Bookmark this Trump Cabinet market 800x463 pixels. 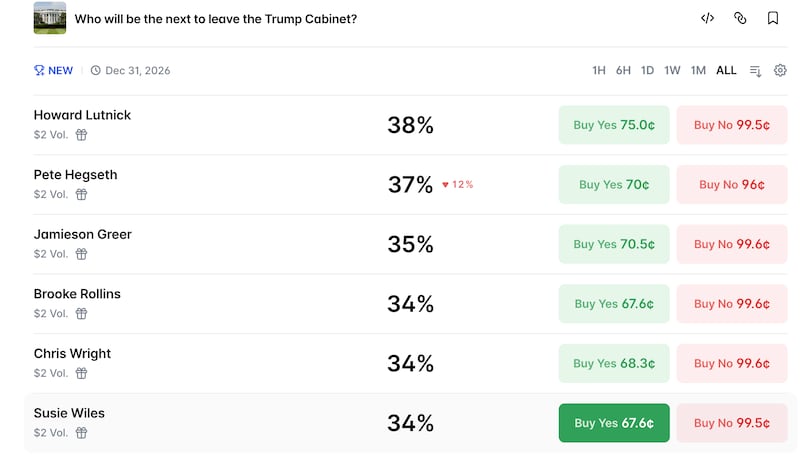pos(773,18)
